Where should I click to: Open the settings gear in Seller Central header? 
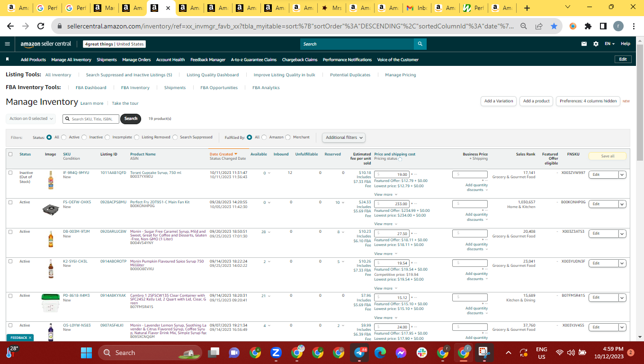click(x=596, y=44)
